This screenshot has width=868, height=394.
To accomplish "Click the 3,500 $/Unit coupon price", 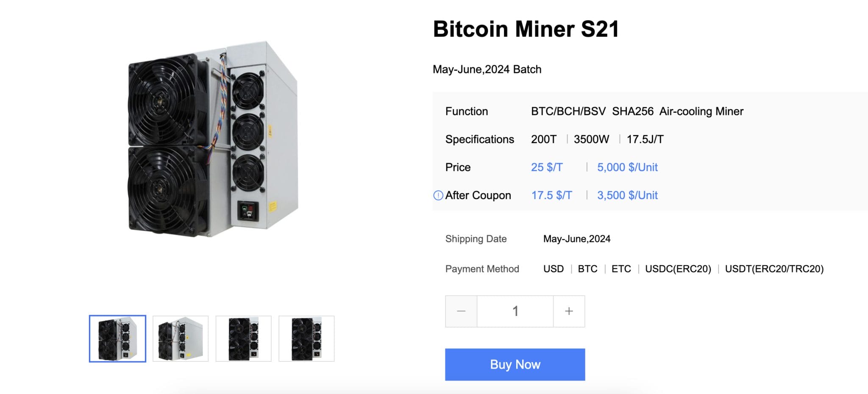I will click(627, 195).
